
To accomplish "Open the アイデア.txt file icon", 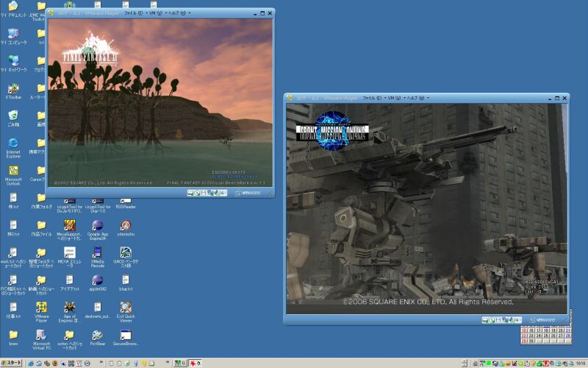I will [69, 283].
